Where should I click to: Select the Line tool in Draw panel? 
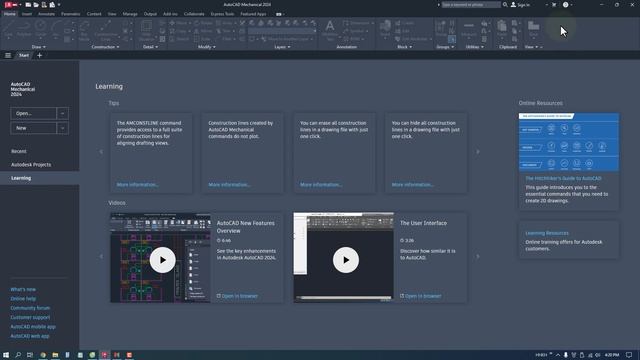[x=9, y=29]
